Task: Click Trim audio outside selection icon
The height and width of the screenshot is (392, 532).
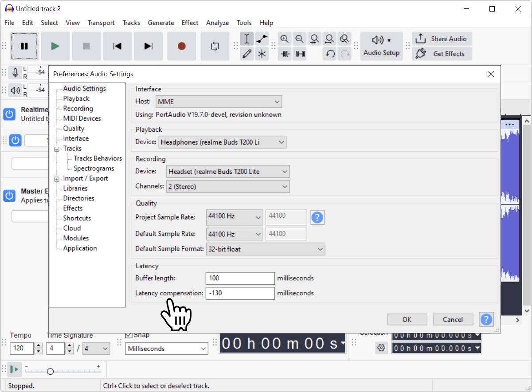Action: click(285, 54)
